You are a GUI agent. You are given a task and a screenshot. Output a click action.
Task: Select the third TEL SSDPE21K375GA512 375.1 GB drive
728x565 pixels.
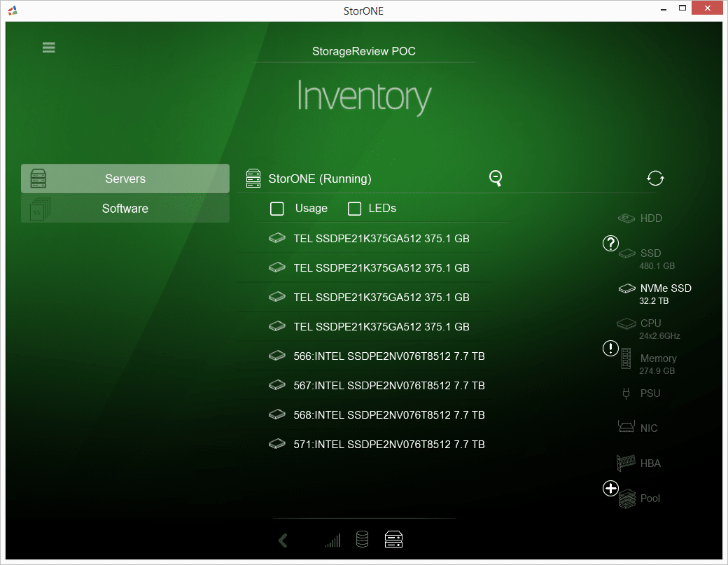[369, 297]
